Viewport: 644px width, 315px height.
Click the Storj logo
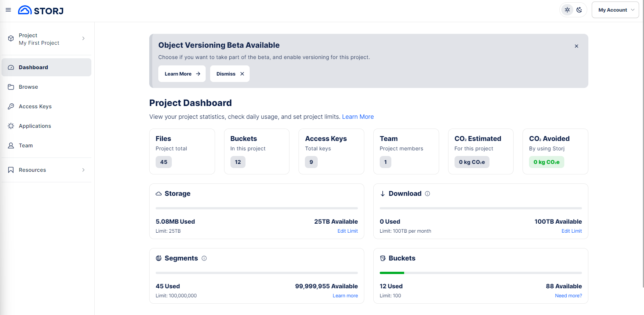point(41,11)
